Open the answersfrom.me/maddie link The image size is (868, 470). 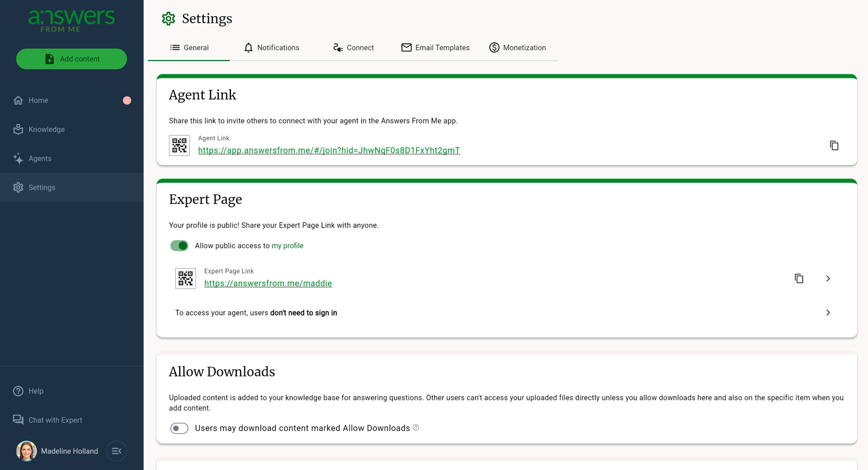[x=268, y=283]
